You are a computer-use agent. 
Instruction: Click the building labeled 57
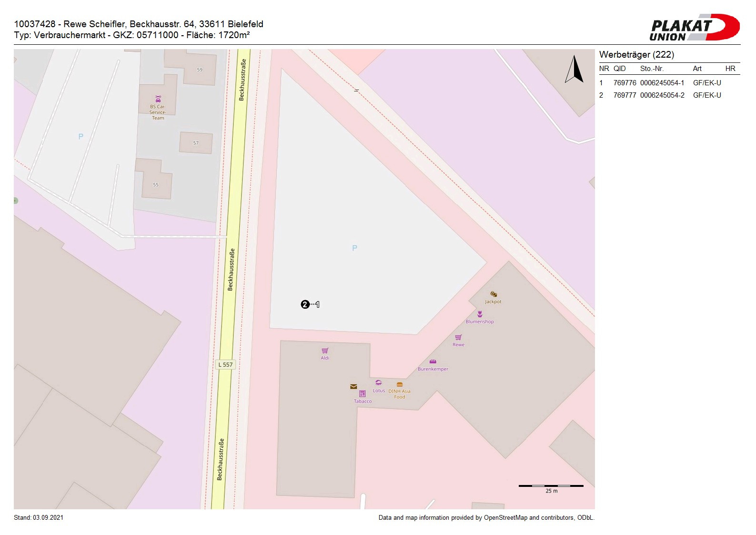[196, 143]
